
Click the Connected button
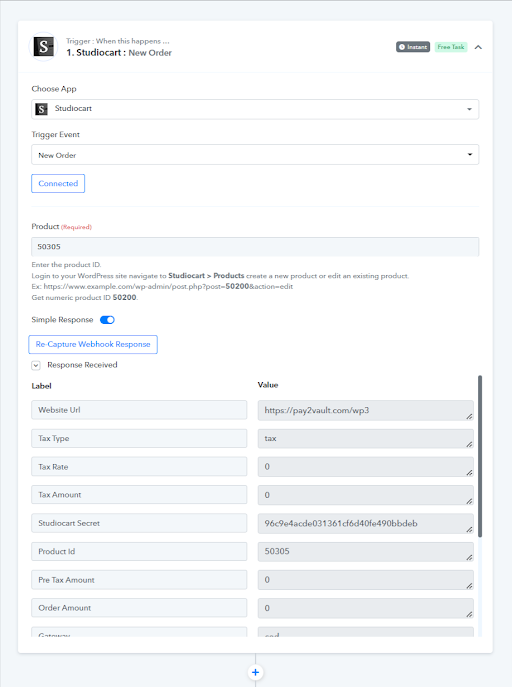[58, 184]
